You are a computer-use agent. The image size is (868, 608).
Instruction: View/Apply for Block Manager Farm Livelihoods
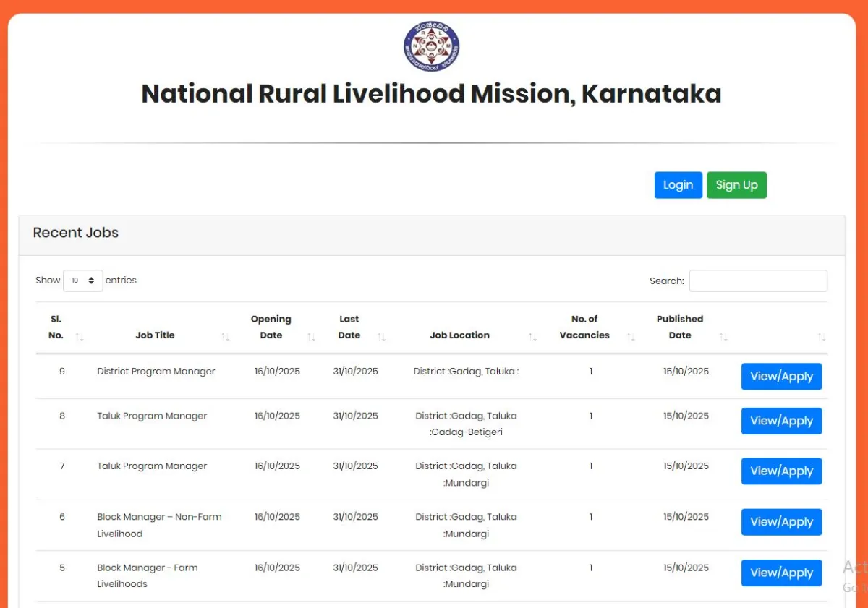pos(781,573)
